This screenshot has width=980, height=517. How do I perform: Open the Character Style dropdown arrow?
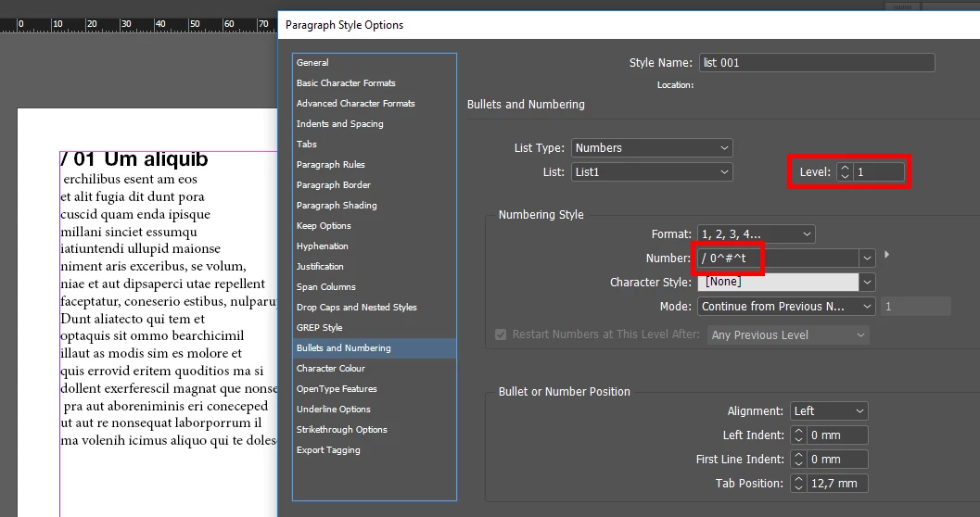point(867,283)
